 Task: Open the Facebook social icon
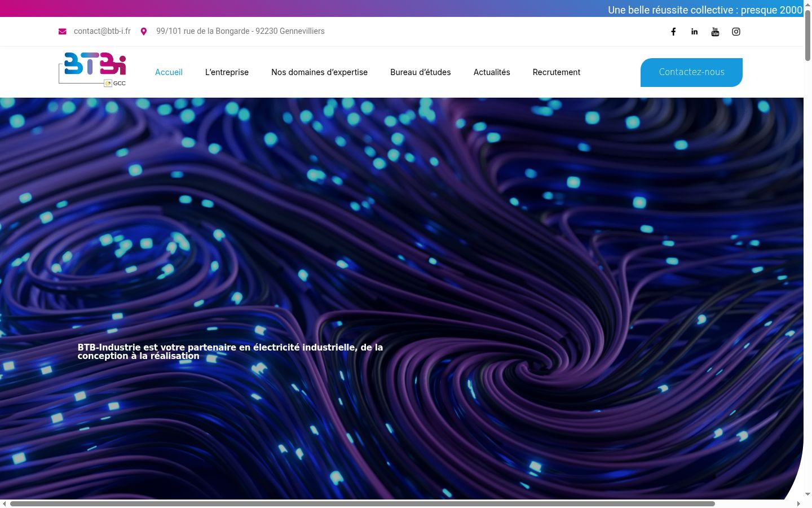click(x=673, y=32)
